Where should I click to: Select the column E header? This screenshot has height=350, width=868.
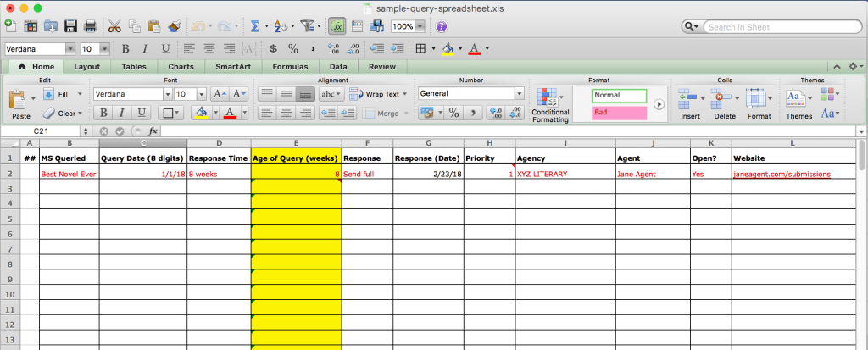tap(296, 143)
